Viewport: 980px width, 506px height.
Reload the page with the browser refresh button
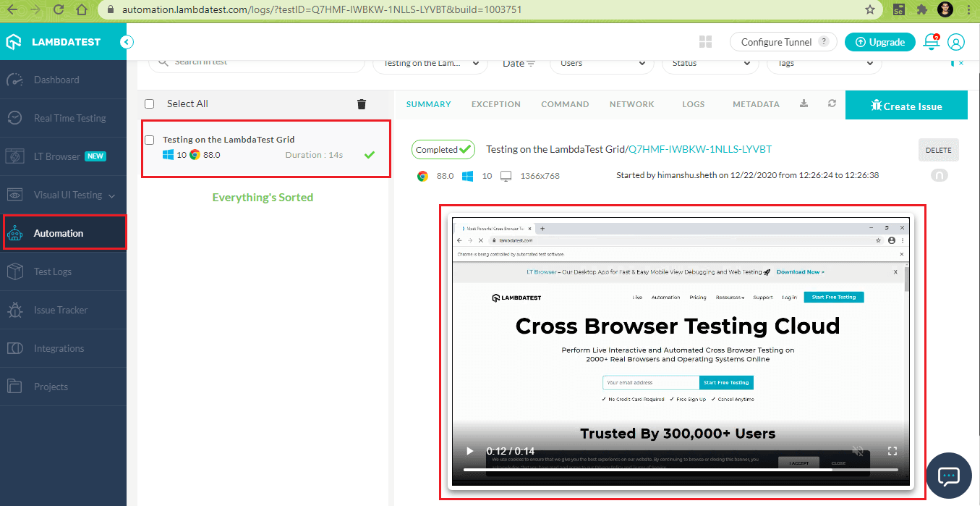point(59,10)
